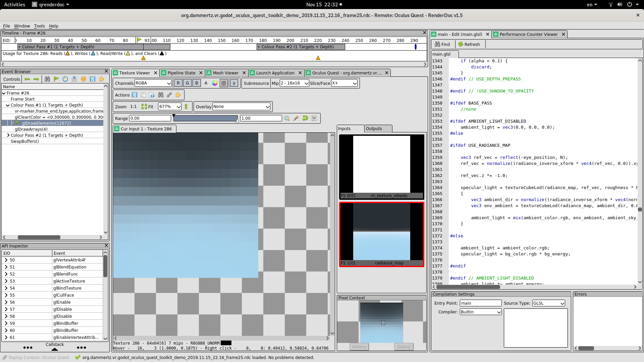Open the Overlay None dropdown
This screenshot has width=644, height=362.
[241, 107]
